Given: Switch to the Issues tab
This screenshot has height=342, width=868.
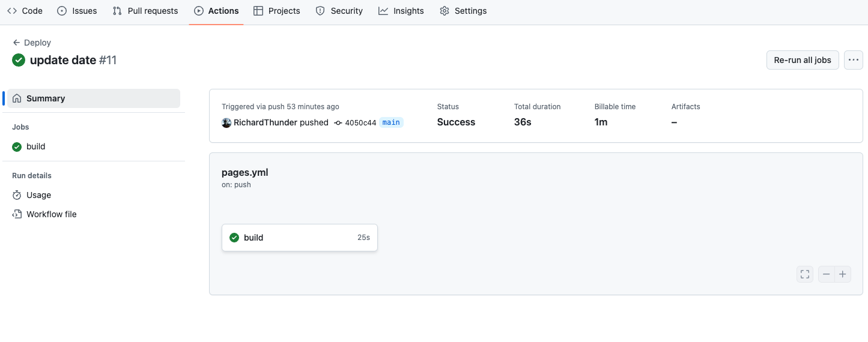Looking at the screenshot, I should tap(77, 11).
